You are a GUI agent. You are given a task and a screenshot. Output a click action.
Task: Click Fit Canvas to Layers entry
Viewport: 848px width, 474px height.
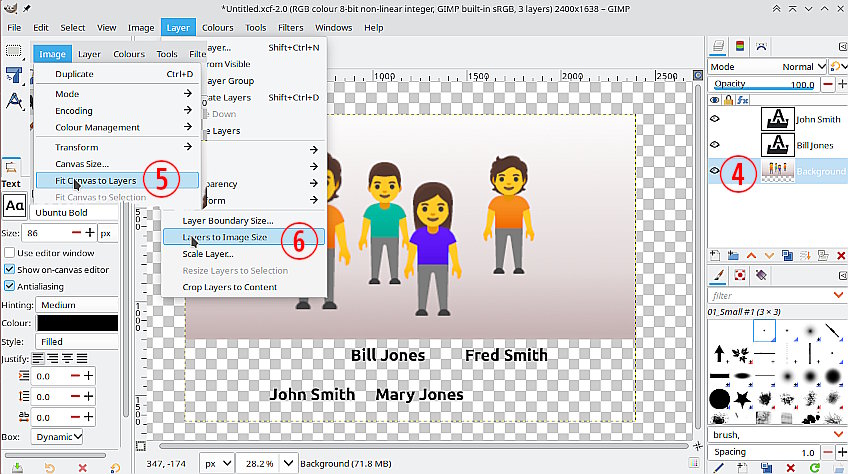[x=95, y=181]
